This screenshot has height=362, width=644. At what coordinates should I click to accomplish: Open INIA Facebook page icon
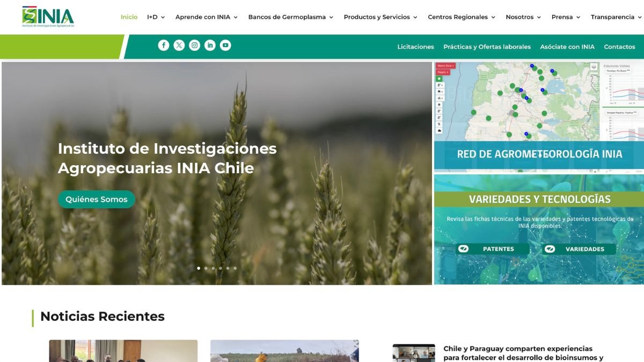164,46
